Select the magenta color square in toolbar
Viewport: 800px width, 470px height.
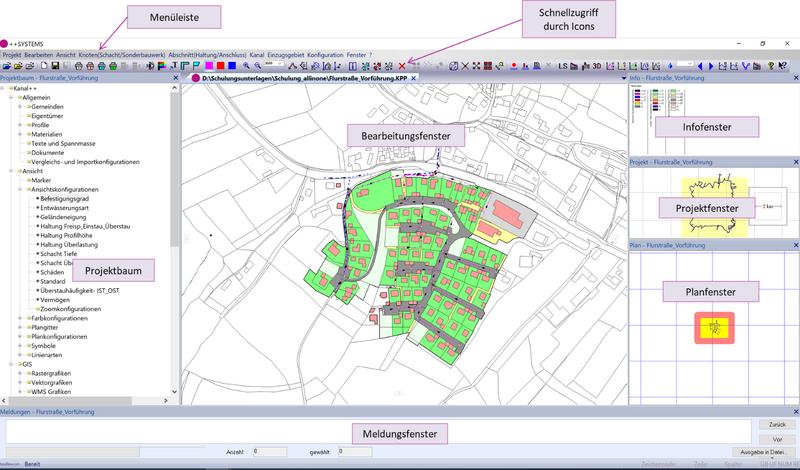(209, 66)
